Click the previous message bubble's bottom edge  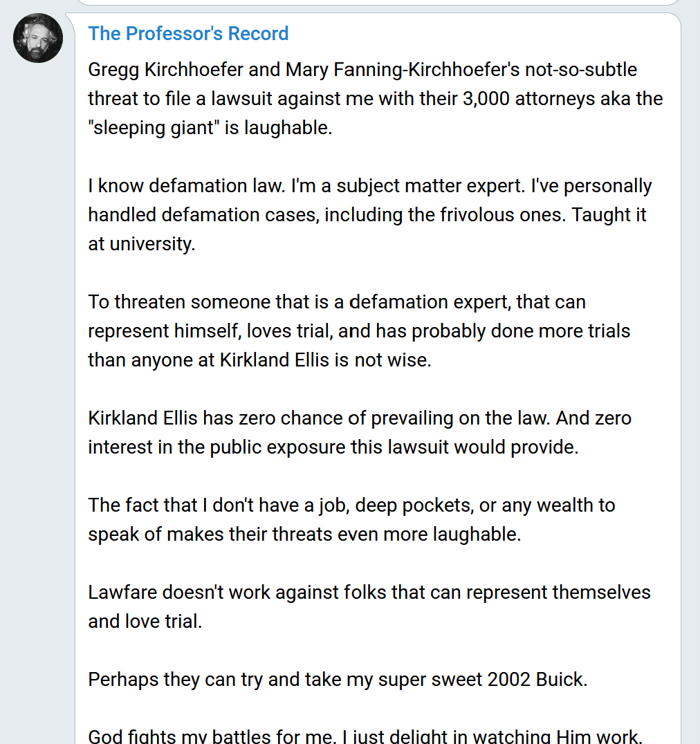(x=377, y=4)
